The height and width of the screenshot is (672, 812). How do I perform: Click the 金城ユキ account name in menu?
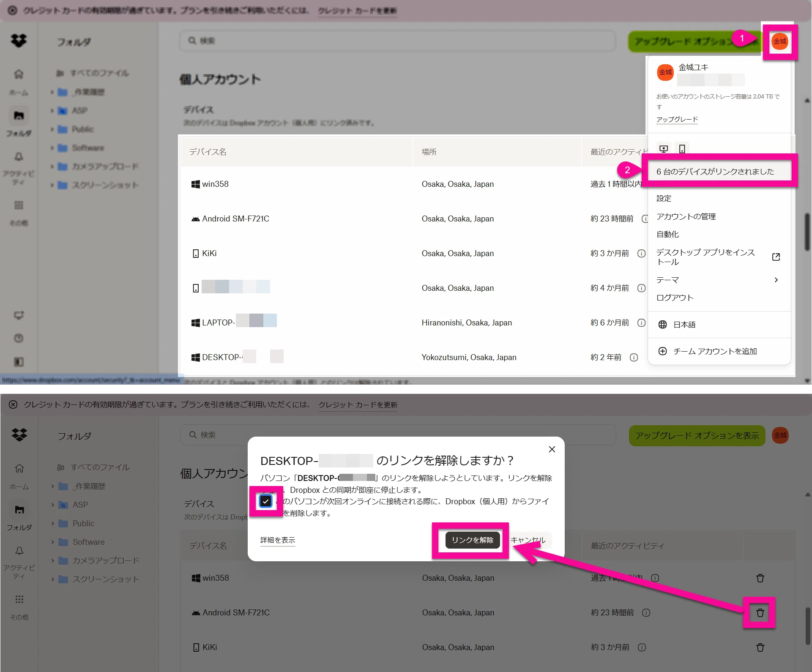693,67
